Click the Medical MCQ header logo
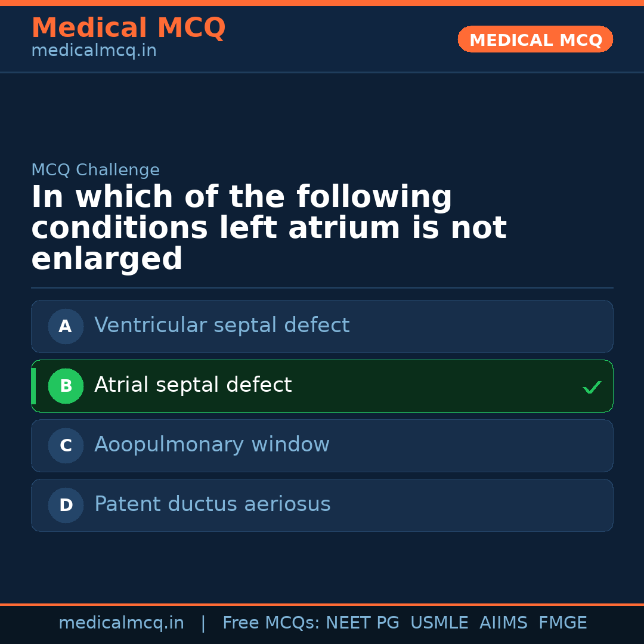The width and height of the screenshot is (644, 644). point(128,28)
